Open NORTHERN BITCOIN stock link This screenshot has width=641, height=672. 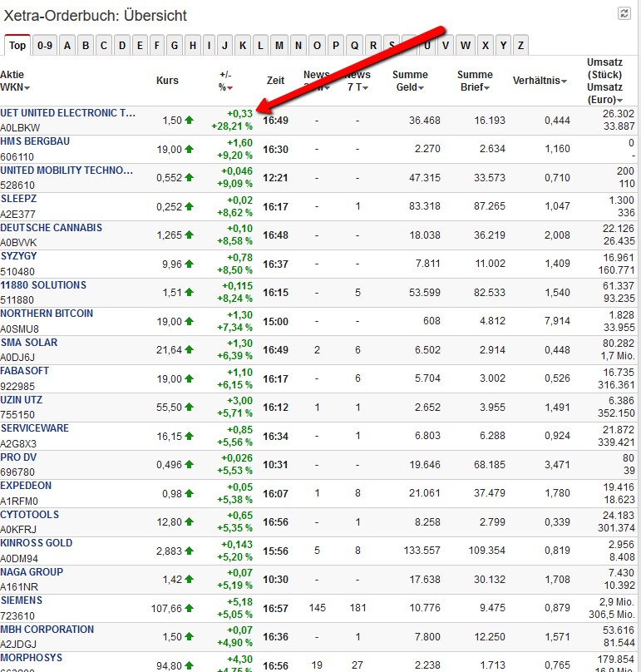point(47,314)
